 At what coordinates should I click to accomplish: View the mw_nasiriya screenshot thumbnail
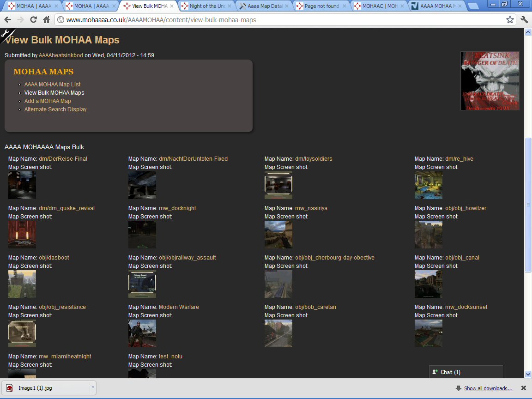tap(278, 235)
